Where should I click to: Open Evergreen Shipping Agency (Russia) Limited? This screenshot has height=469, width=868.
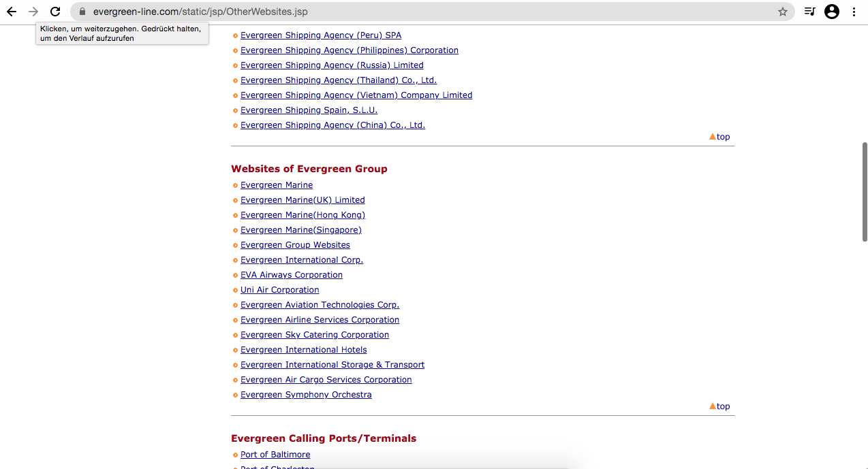332,65
